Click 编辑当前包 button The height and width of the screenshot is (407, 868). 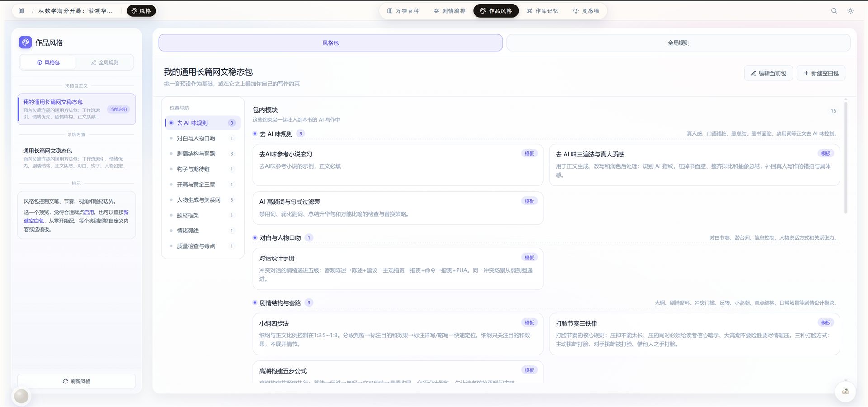coord(769,73)
